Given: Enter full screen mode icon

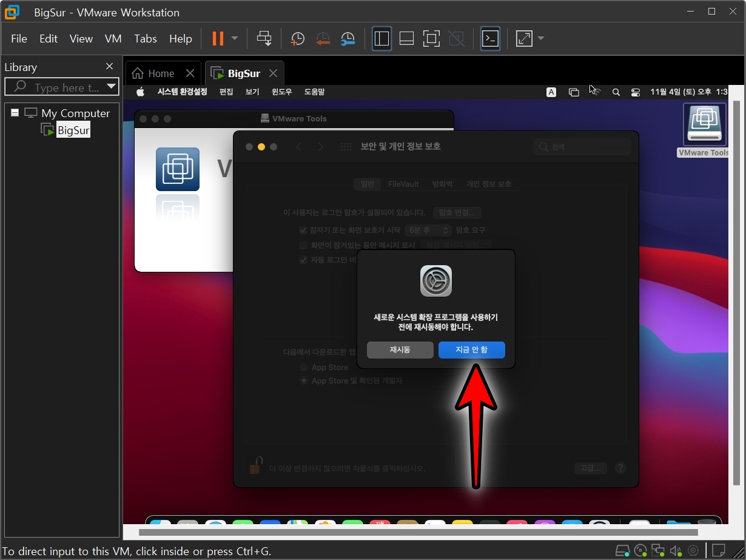Looking at the screenshot, I should (431, 39).
